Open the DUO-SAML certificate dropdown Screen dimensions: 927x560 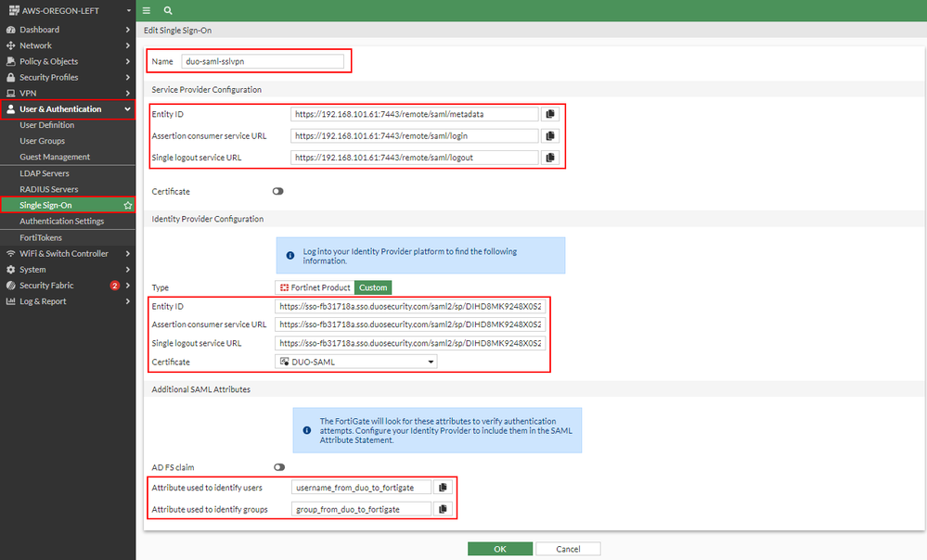coord(356,362)
